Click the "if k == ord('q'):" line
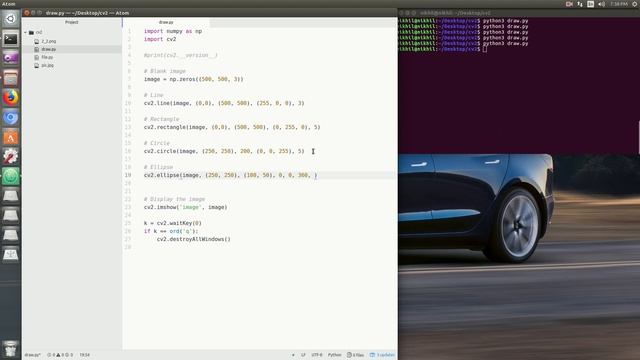 [171, 231]
